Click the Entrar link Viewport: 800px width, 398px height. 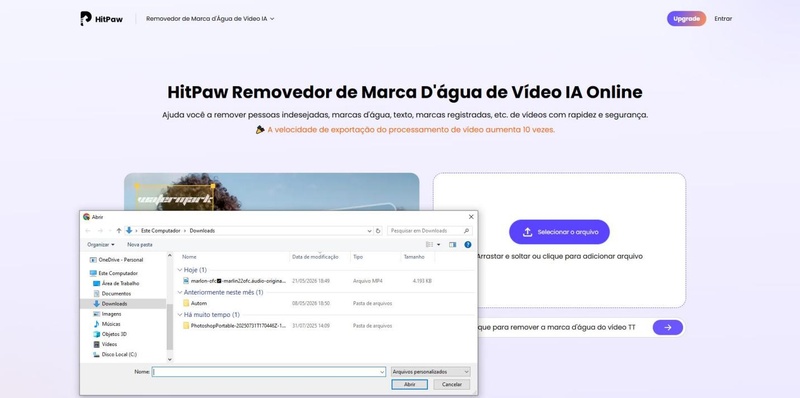[723, 18]
